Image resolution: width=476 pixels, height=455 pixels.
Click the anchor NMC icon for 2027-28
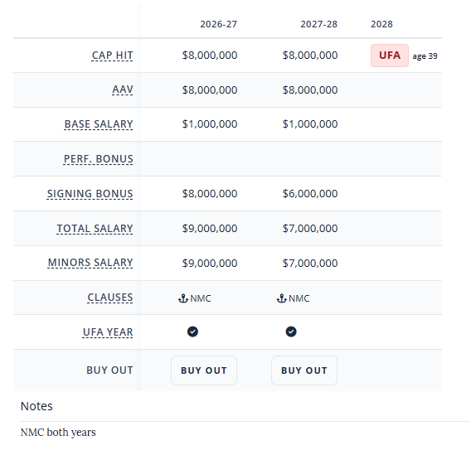click(x=281, y=298)
